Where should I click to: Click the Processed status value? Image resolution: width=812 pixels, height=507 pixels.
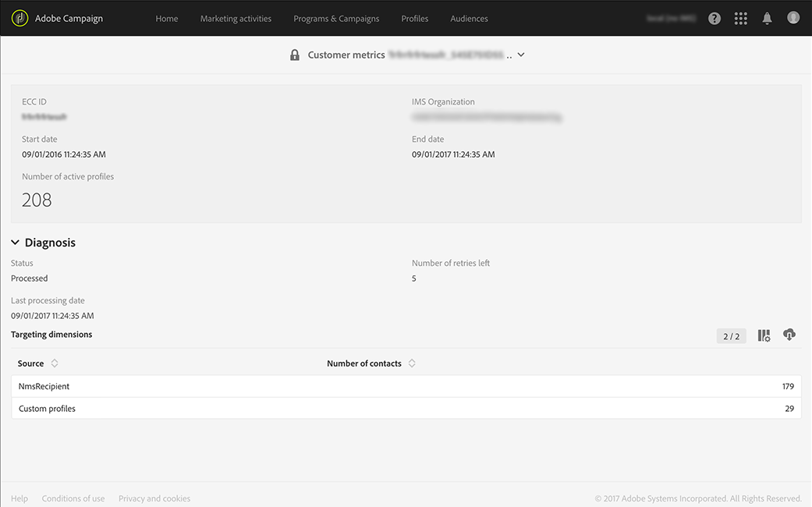[29, 278]
